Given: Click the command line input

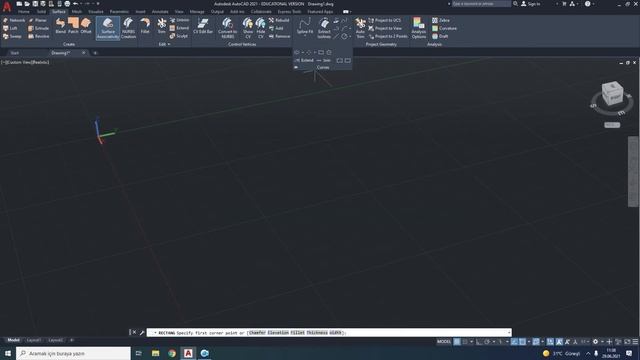Looking at the screenshot, I should point(329,333).
